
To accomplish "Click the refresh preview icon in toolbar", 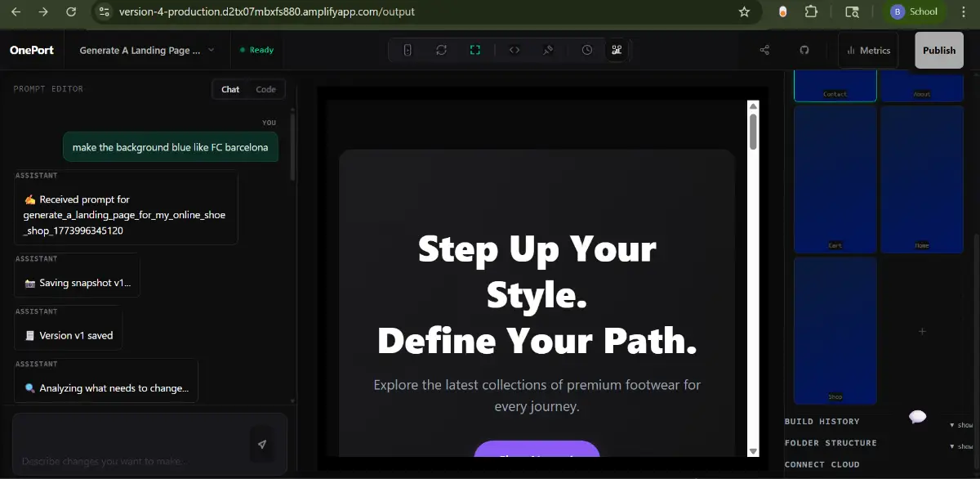I will [x=441, y=50].
